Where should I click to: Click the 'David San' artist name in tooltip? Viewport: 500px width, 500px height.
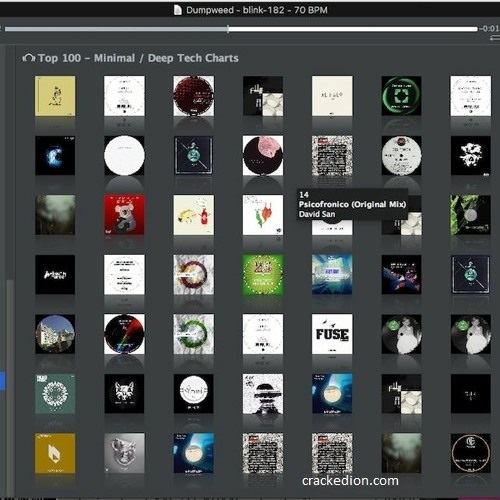pos(317,214)
